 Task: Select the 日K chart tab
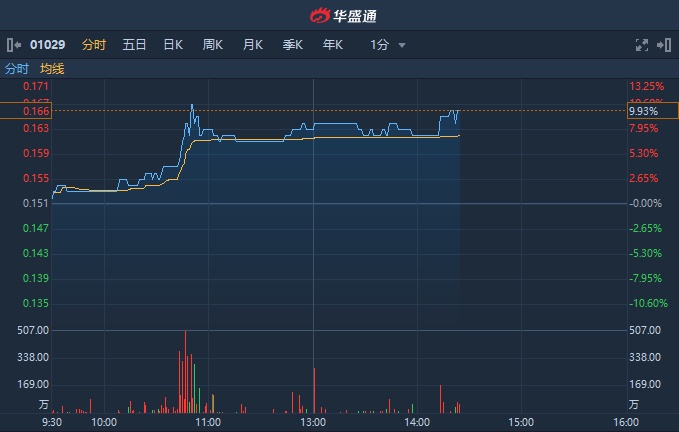(x=173, y=45)
